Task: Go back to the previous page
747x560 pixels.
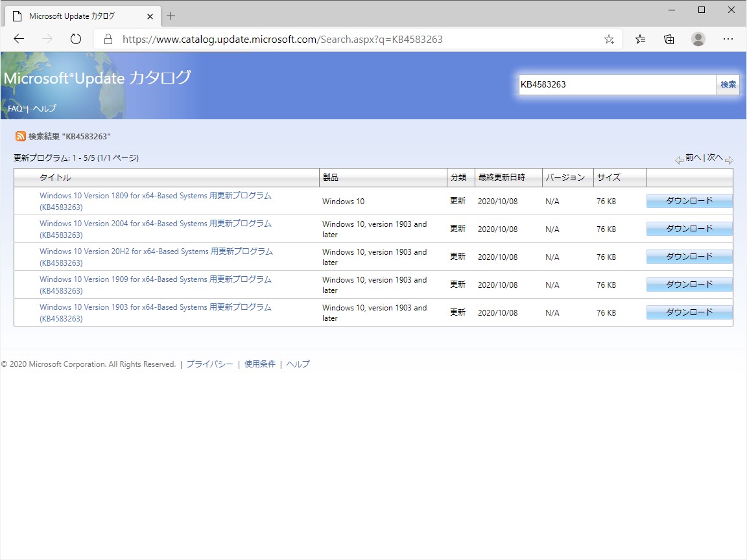Action: coord(19,39)
